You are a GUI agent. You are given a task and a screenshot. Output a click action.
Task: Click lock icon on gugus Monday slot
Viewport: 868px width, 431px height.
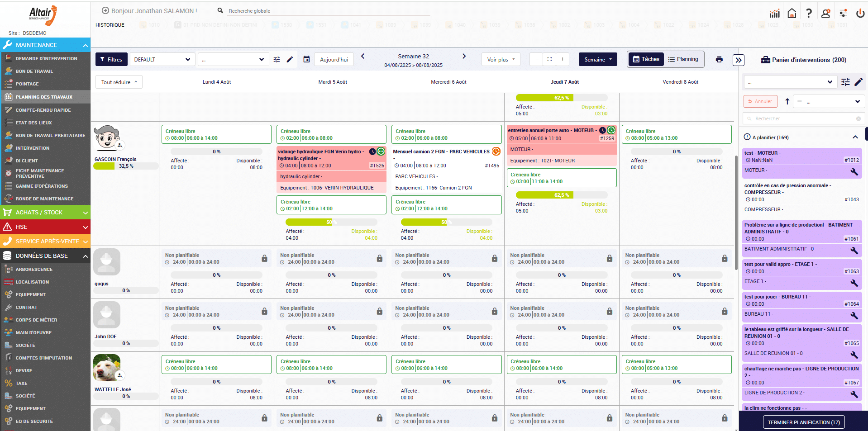(264, 258)
